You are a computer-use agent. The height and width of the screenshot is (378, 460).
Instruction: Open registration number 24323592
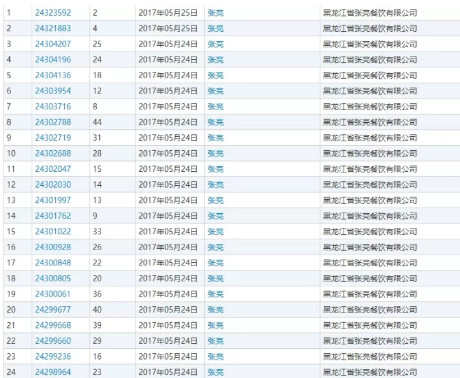[53, 13]
